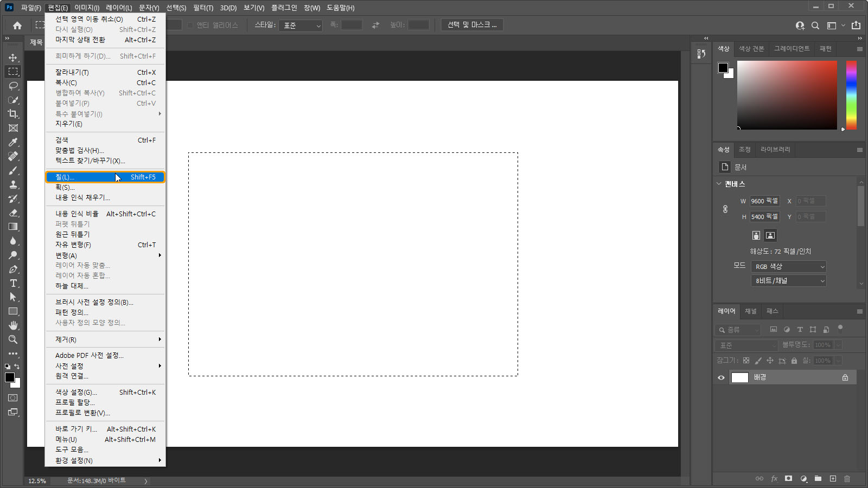Click the 선택 및 마스크 button
868x488 pixels.
pyautogui.click(x=472, y=25)
